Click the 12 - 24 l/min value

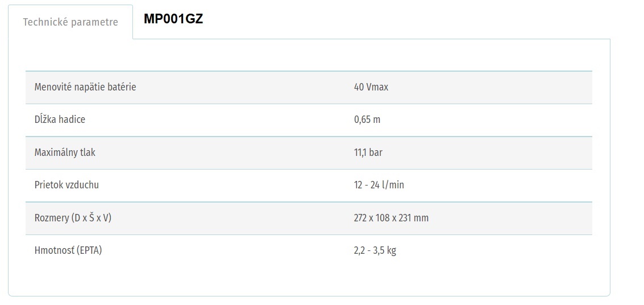(x=379, y=186)
